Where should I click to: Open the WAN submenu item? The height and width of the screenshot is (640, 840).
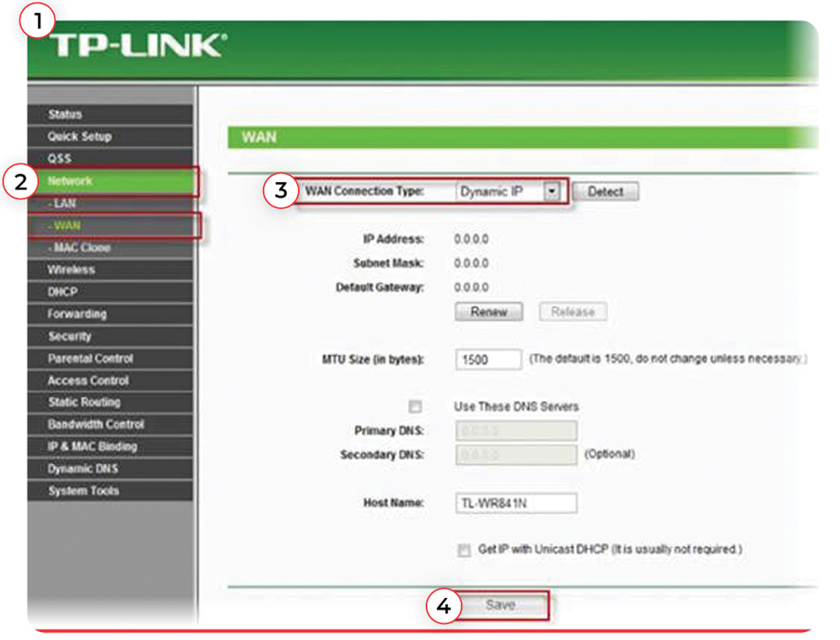110,225
